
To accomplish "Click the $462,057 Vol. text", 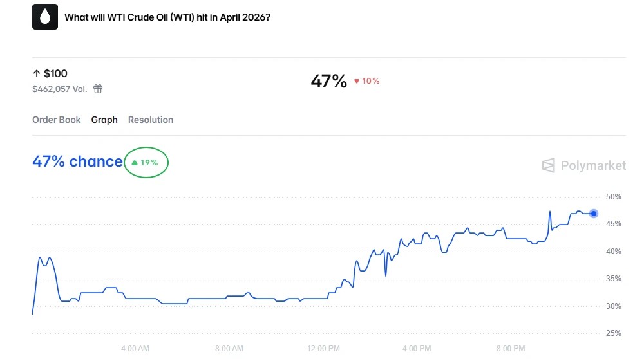I will pyautogui.click(x=59, y=89).
